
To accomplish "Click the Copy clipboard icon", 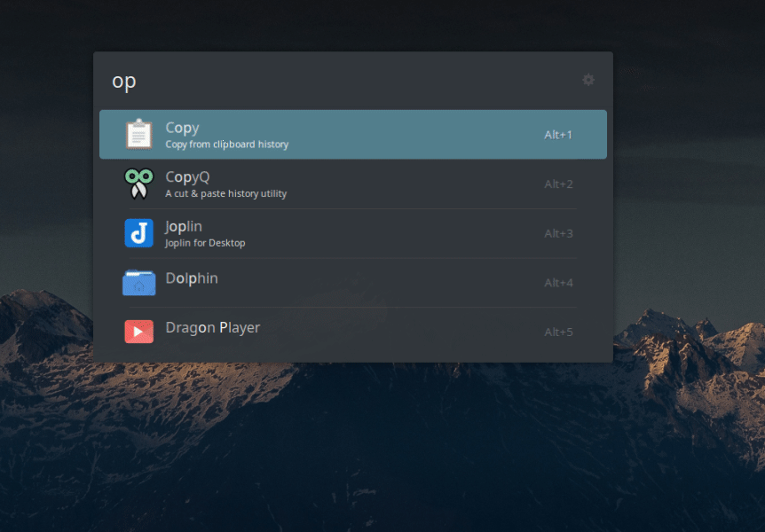I will 139,134.
